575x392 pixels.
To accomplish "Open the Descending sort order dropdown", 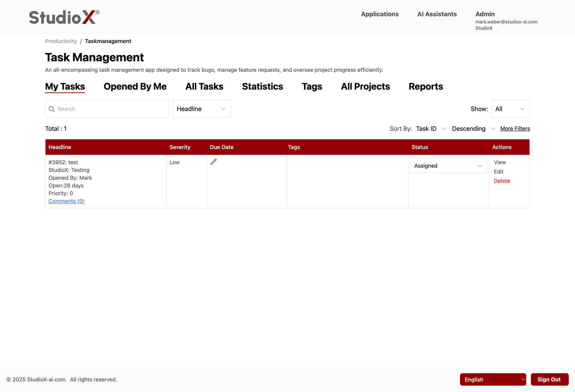I will point(473,128).
